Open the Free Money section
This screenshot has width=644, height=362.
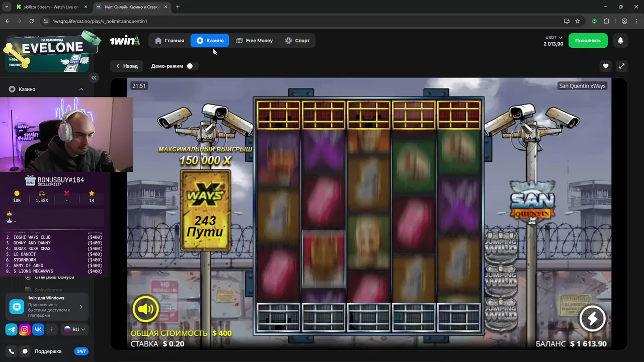(x=254, y=41)
